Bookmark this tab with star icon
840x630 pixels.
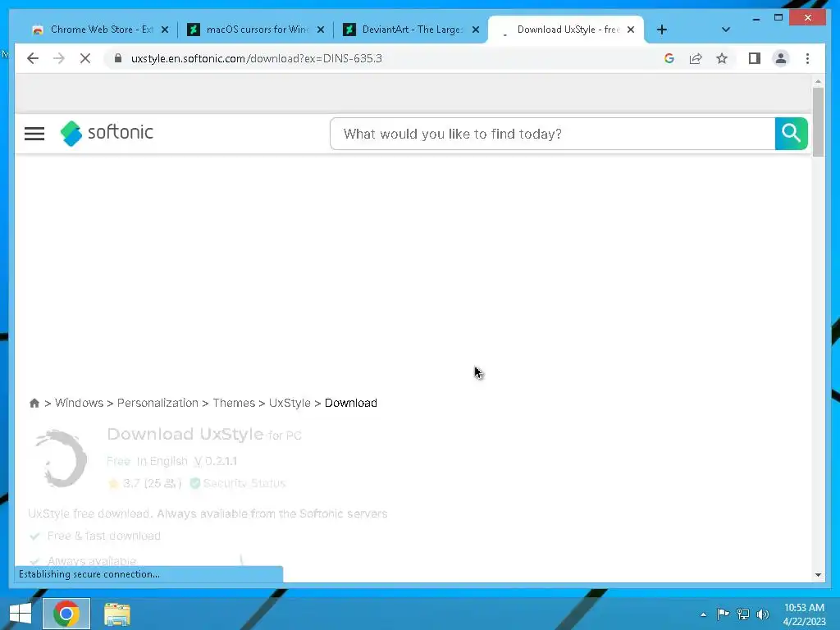pyautogui.click(x=722, y=58)
